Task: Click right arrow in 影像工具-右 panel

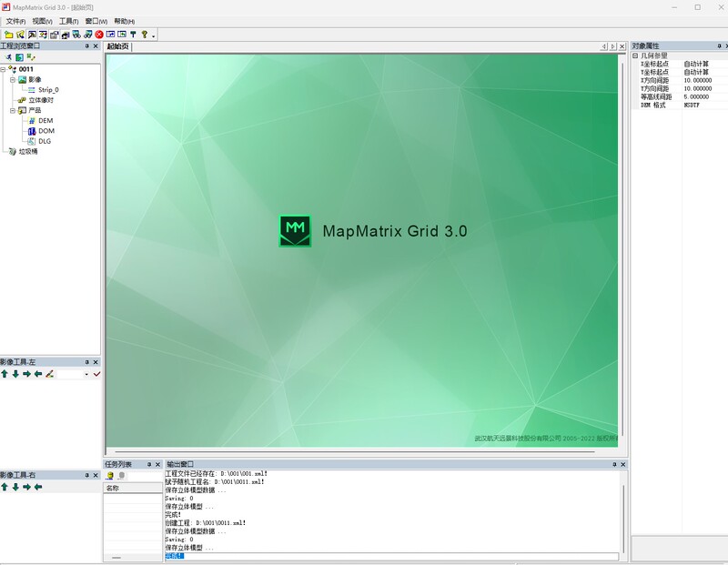Action: tap(27, 487)
